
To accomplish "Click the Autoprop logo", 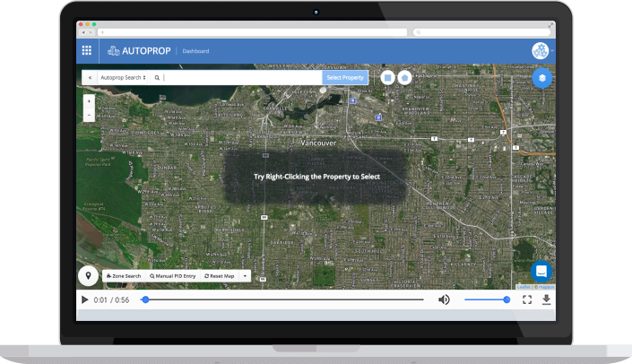I will [x=136, y=51].
